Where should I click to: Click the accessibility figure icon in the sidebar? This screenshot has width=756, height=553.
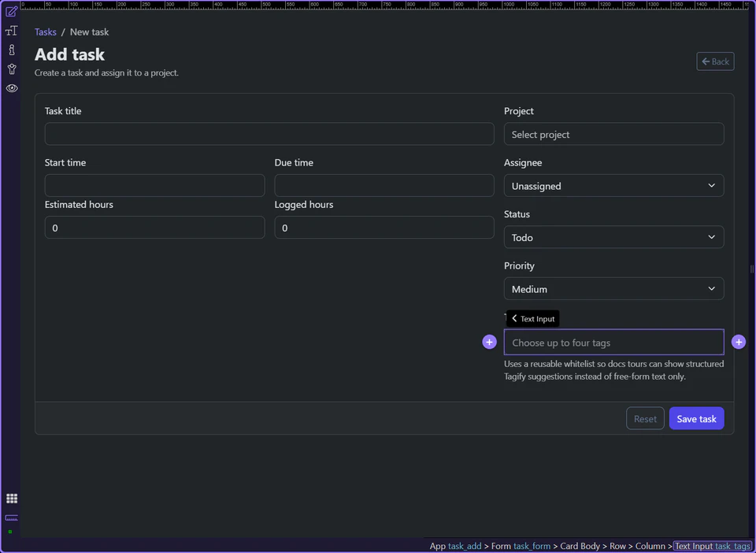[x=11, y=69]
